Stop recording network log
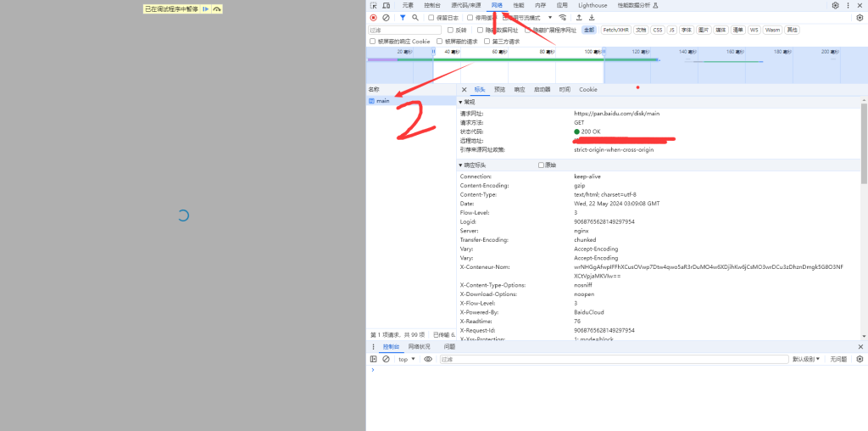The width and height of the screenshot is (868, 431). coord(373,18)
